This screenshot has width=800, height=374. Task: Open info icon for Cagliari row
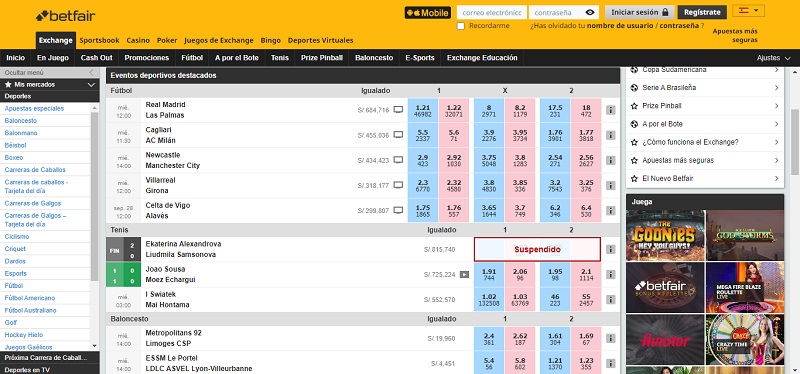(x=611, y=135)
